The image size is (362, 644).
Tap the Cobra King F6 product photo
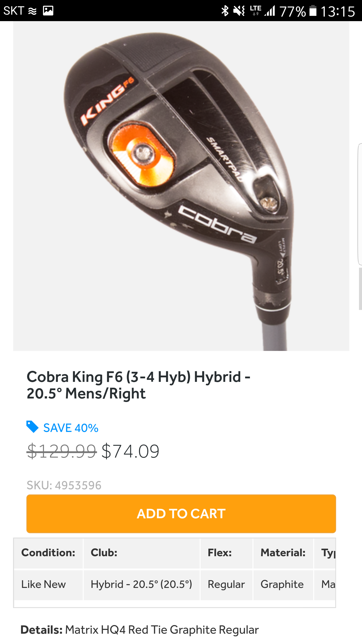181,186
